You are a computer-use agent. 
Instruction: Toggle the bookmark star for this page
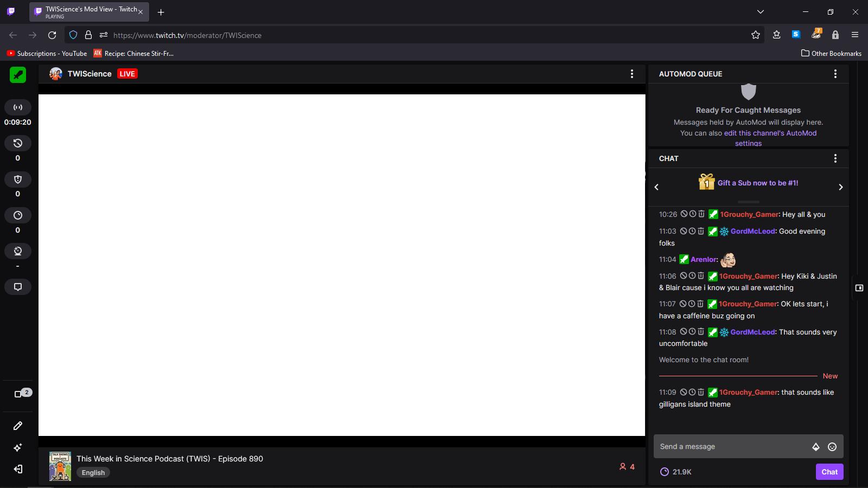pyautogui.click(x=756, y=35)
